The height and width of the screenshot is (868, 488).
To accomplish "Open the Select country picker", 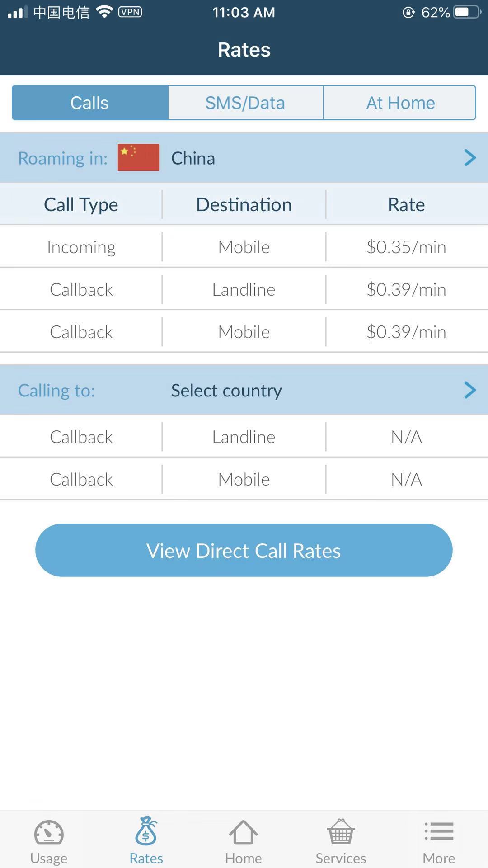I will pos(226,391).
